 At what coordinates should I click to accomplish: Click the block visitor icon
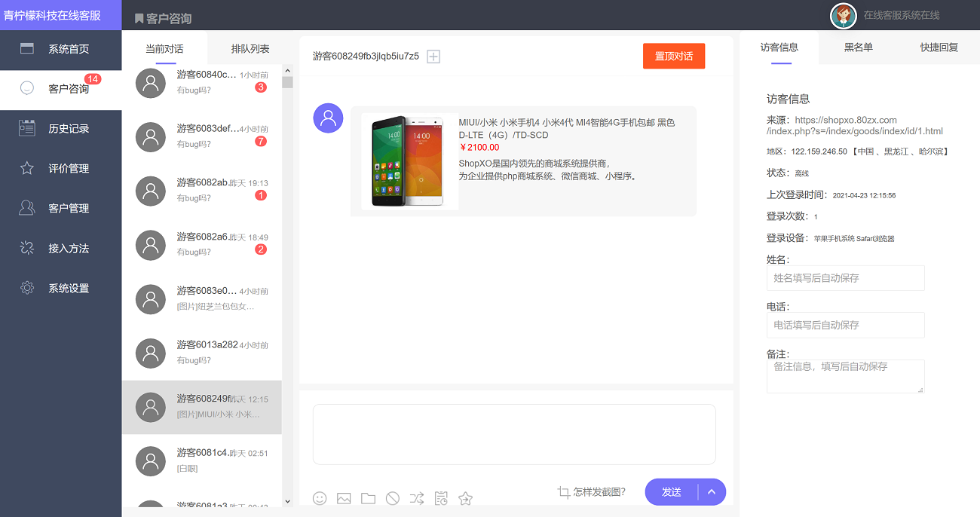point(392,498)
